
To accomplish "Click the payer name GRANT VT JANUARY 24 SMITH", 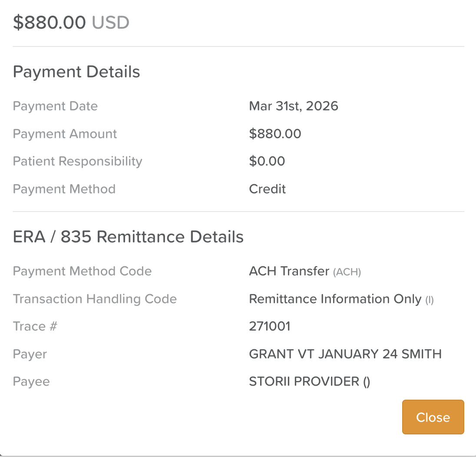I will pyautogui.click(x=345, y=354).
